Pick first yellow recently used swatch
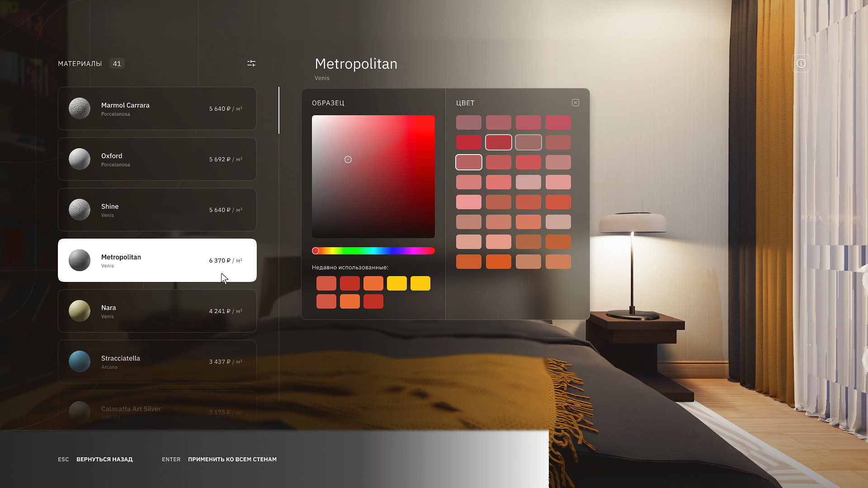Viewport: 868px width, 488px height. [x=396, y=283]
